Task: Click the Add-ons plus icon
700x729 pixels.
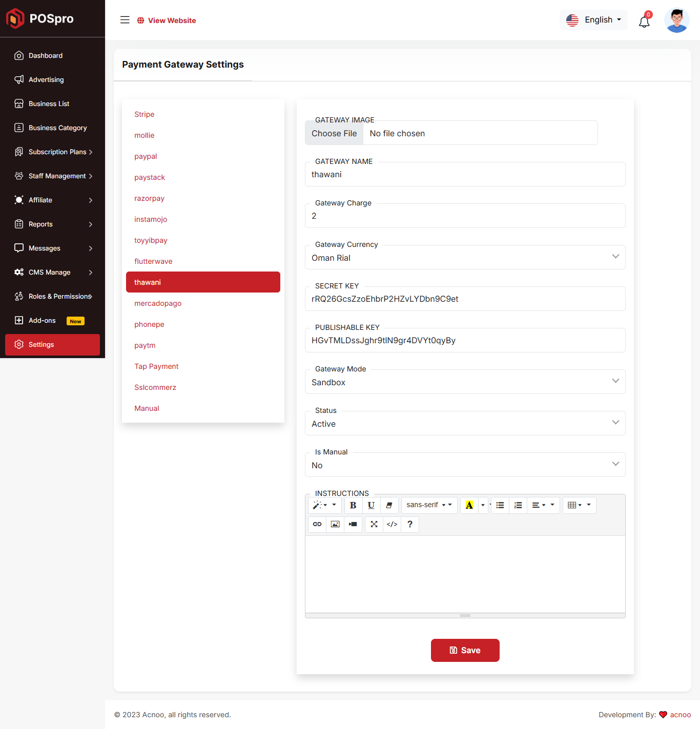Action: (19, 320)
